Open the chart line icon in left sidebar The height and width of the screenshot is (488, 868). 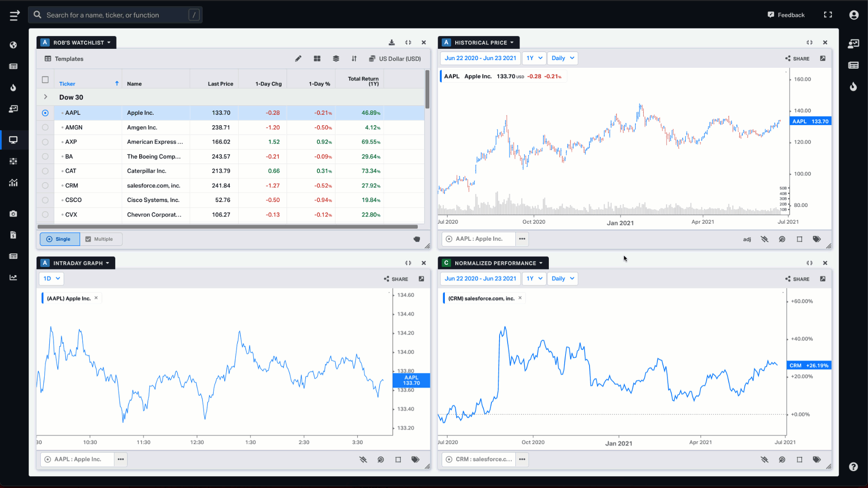click(13, 277)
